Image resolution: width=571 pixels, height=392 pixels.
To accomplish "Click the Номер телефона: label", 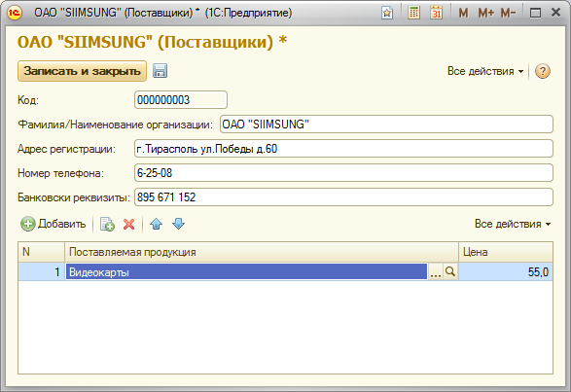I will pyautogui.click(x=60, y=173).
